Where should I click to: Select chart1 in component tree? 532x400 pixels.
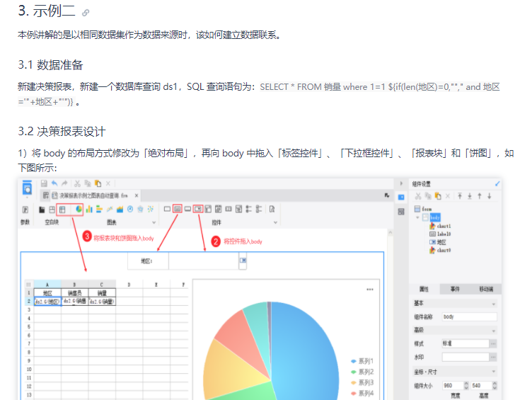point(440,226)
